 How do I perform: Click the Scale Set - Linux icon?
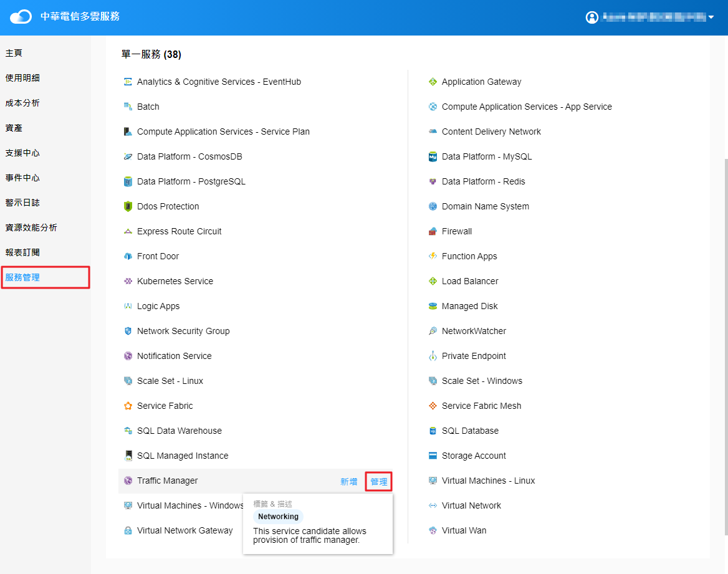pos(128,381)
